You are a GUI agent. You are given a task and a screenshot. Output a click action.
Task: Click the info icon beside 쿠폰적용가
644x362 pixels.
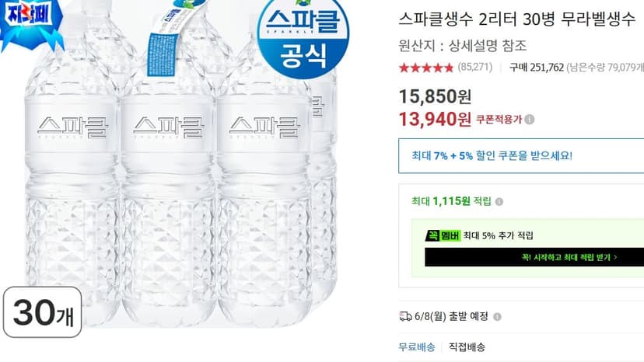coord(530,120)
